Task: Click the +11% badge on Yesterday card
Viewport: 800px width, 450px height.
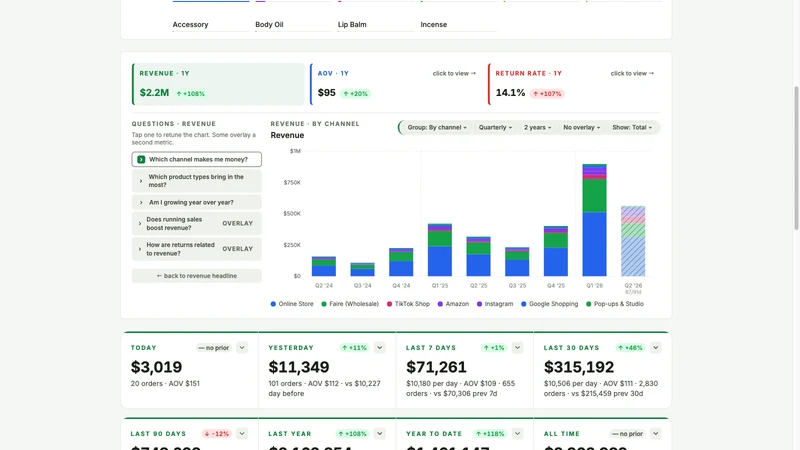Action: coord(355,348)
